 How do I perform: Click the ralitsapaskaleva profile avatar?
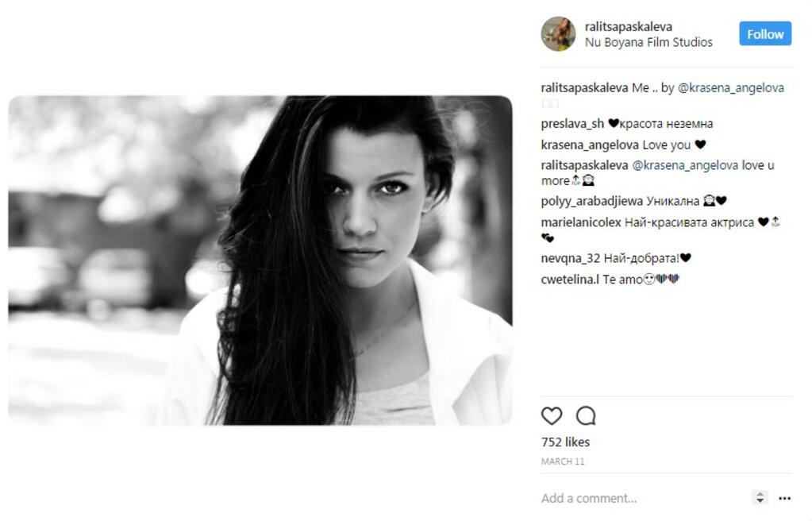click(x=558, y=34)
